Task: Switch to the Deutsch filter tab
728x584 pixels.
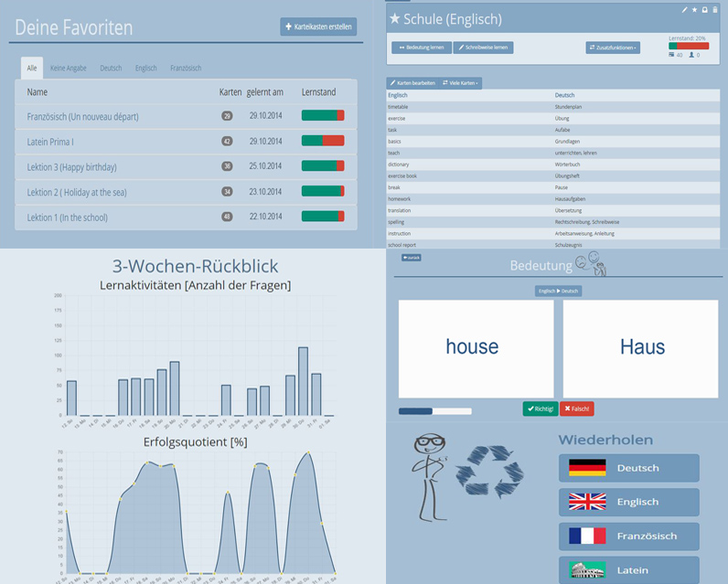Action: (x=111, y=69)
